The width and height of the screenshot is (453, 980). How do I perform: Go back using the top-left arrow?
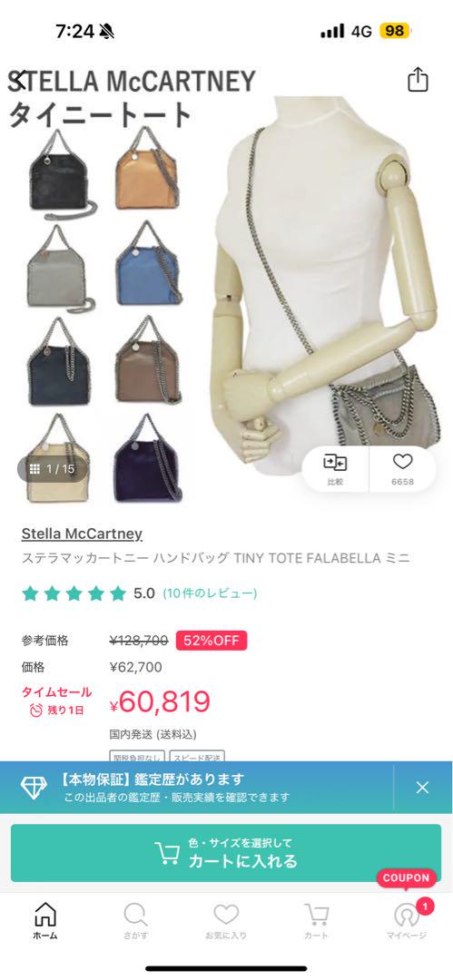pos(21,81)
